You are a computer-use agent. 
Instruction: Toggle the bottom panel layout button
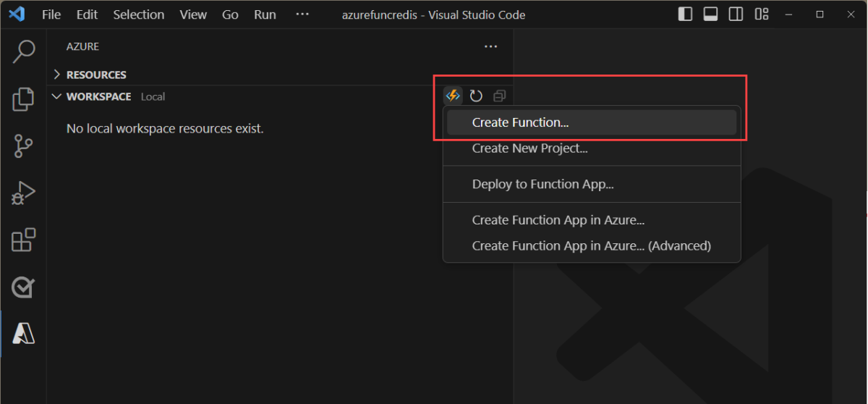pyautogui.click(x=710, y=14)
